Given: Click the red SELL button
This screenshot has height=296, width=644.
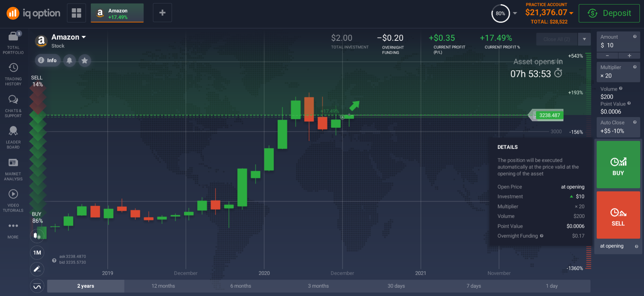Looking at the screenshot, I should coord(618,215).
